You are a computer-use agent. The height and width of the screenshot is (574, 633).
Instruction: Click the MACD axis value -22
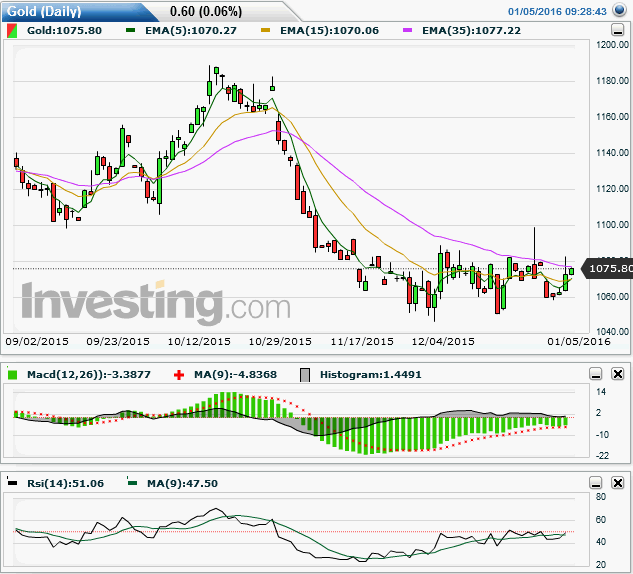pyautogui.click(x=602, y=456)
